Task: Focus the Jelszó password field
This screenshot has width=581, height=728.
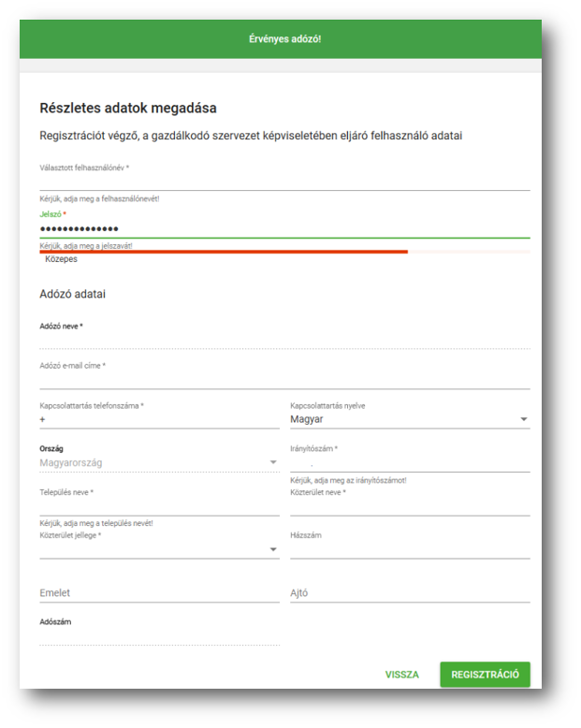Action: click(x=284, y=228)
